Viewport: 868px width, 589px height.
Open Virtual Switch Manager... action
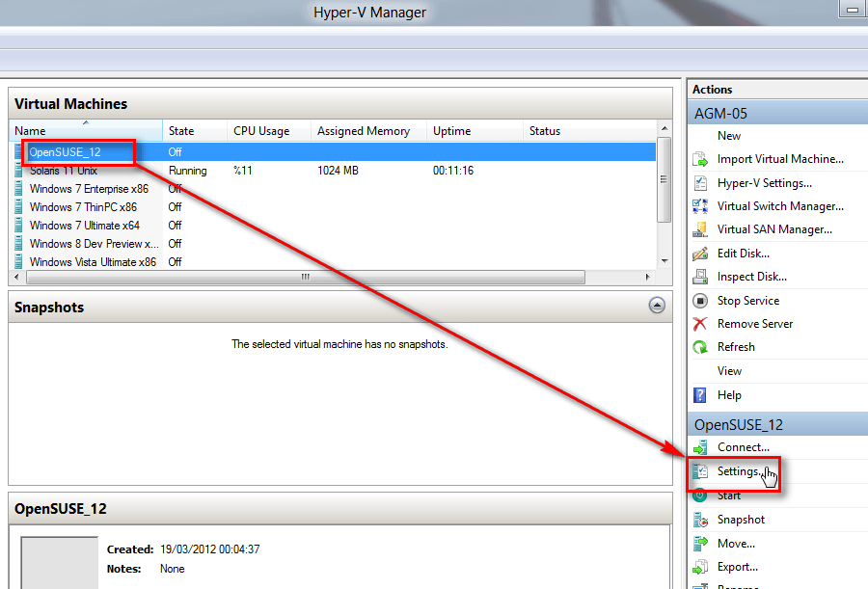point(780,206)
